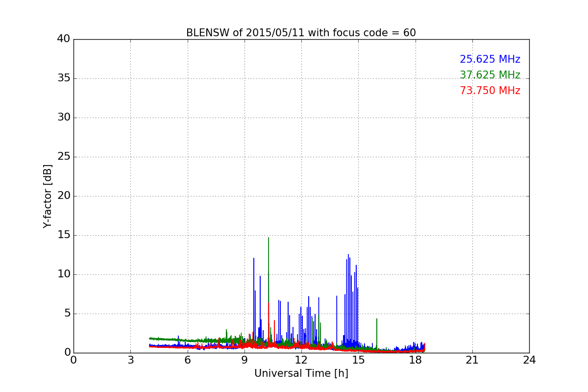Click the 'Universal Time [h]' axis label
The height and width of the screenshot is (392, 588).
click(301, 373)
